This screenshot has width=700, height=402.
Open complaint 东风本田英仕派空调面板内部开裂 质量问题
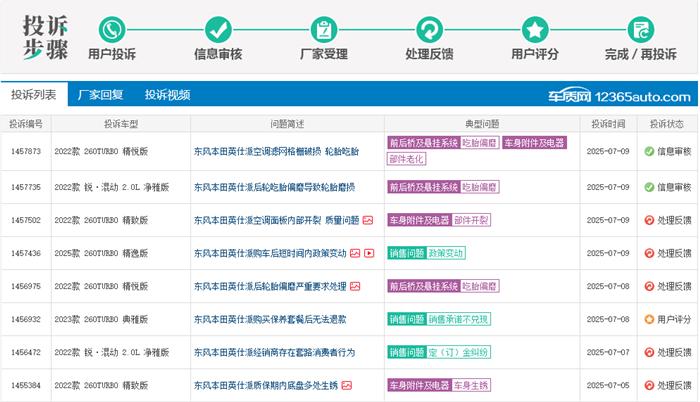(276, 220)
